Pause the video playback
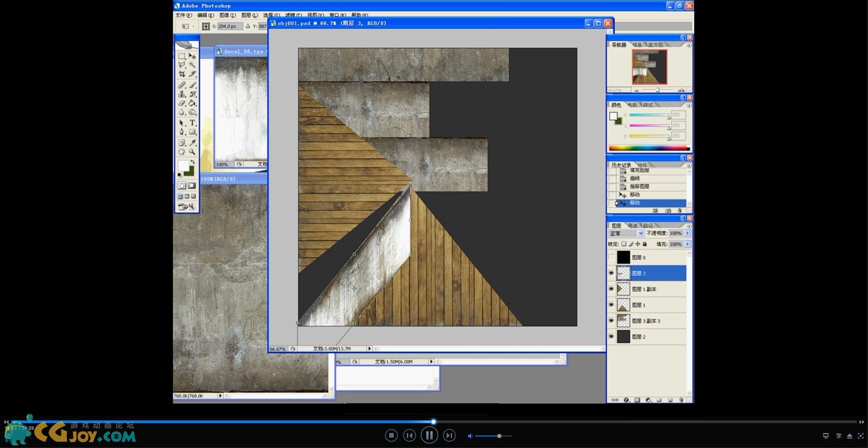This screenshot has width=868, height=448. point(429,435)
